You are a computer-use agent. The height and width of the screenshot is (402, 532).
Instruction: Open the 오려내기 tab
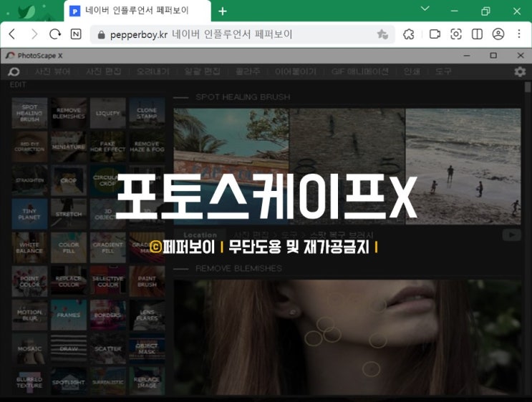[153, 72]
